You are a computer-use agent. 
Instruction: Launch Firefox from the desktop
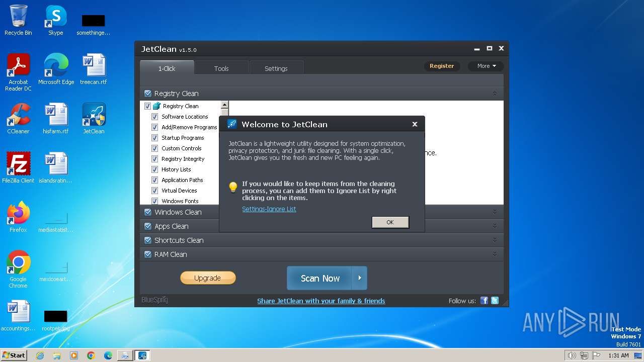point(18,217)
